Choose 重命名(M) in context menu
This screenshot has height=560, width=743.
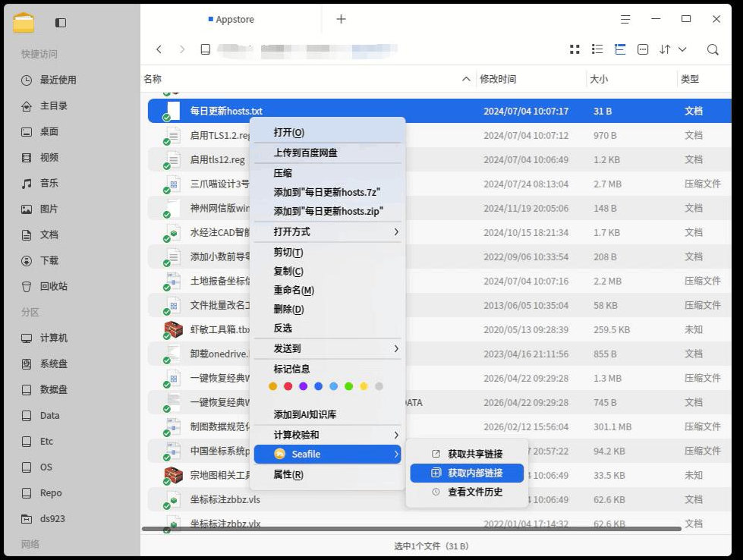click(327, 291)
